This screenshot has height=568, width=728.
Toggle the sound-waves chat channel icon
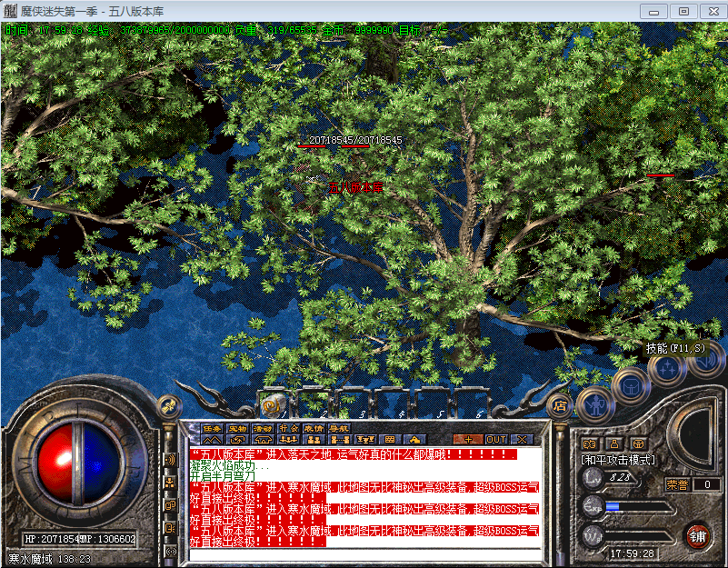click(170, 460)
